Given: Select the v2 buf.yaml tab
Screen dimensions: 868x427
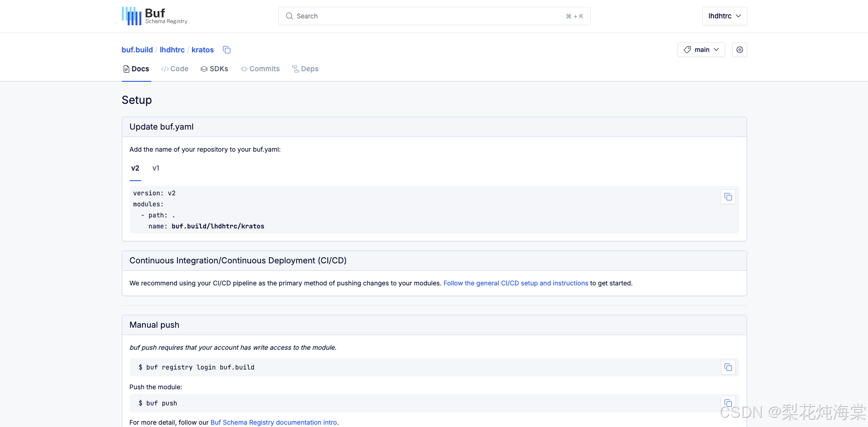Looking at the screenshot, I should point(135,168).
